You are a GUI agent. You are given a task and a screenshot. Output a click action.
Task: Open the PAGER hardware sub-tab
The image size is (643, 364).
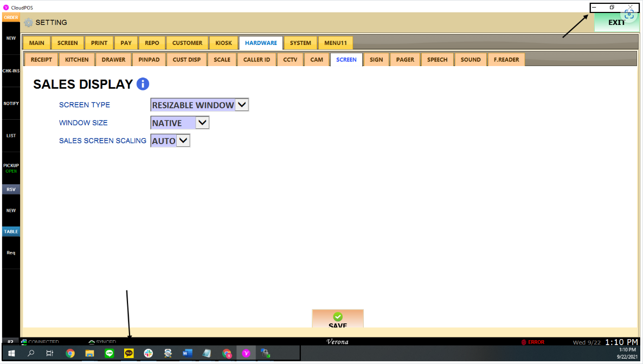[x=405, y=60]
